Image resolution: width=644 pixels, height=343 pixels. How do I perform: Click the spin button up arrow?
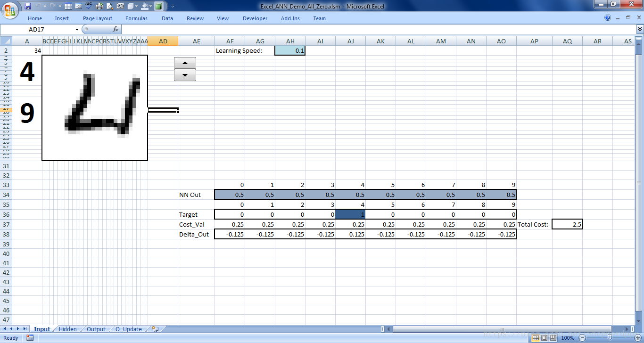coord(185,63)
